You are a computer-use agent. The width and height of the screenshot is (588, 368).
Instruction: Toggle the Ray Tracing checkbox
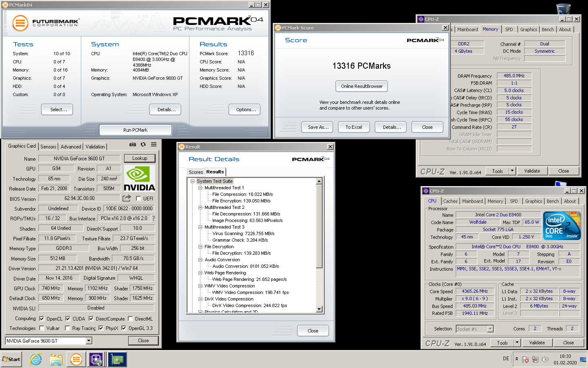pyautogui.click(x=67, y=328)
